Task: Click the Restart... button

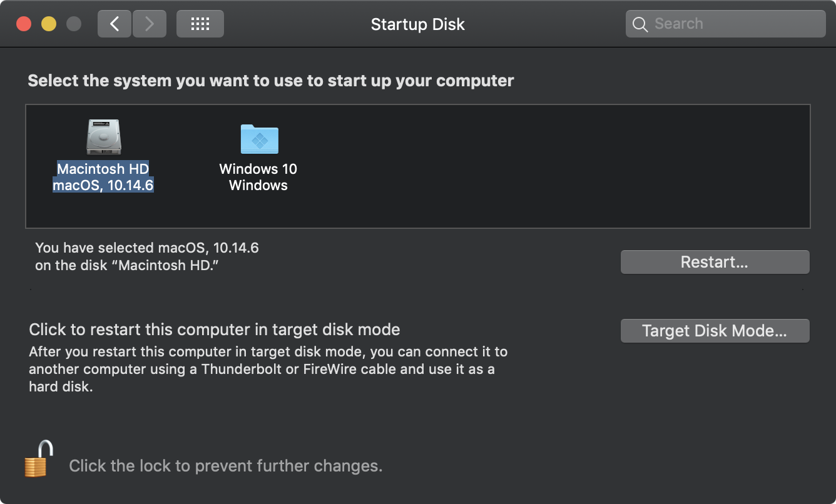Action: click(x=715, y=262)
